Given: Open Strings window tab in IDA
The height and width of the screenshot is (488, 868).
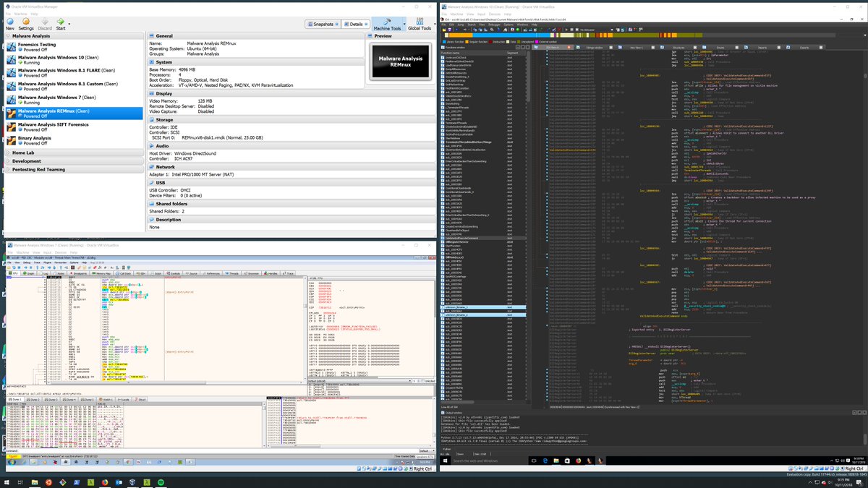Looking at the screenshot, I should pos(593,48).
